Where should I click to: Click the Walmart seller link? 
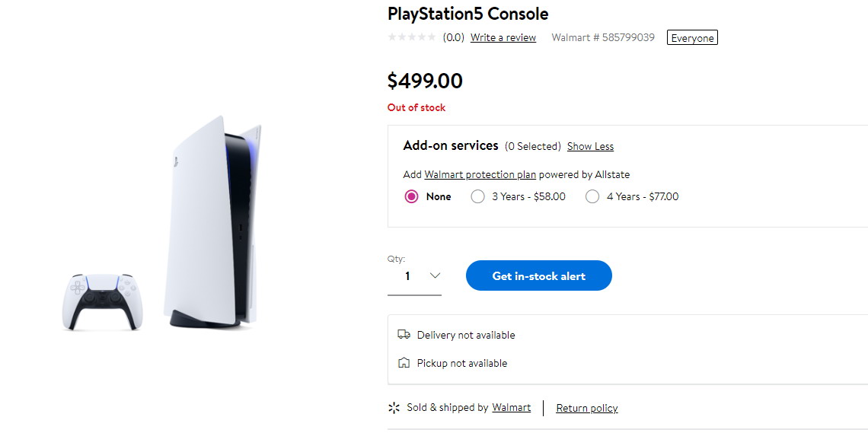[x=511, y=407]
